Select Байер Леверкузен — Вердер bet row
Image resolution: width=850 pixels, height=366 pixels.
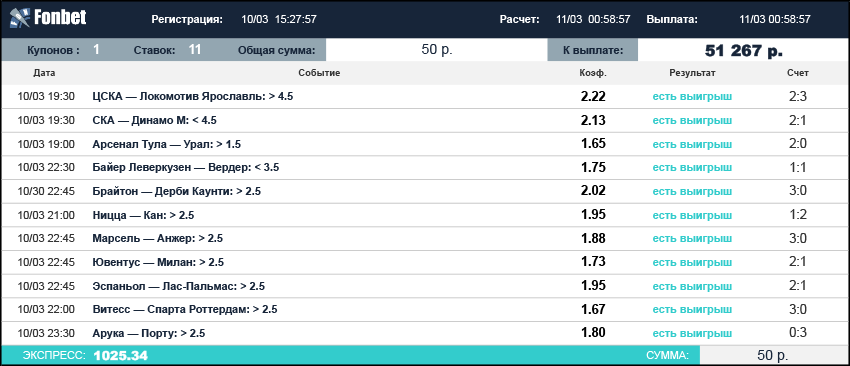pyautogui.click(x=425, y=168)
